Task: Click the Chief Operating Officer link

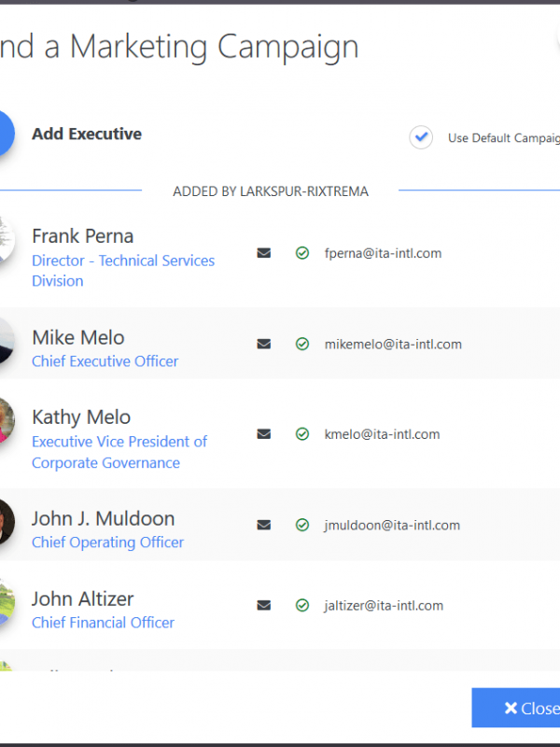Action: click(x=107, y=543)
